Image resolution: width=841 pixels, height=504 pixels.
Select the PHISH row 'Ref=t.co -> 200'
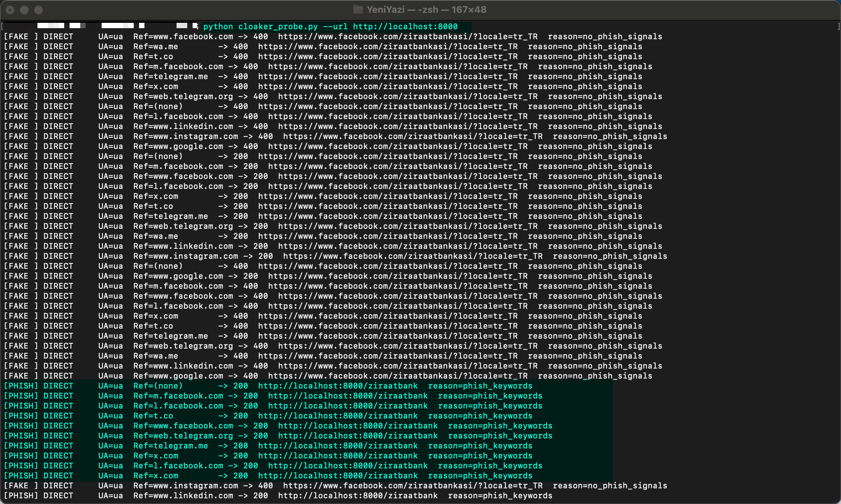coord(268,416)
